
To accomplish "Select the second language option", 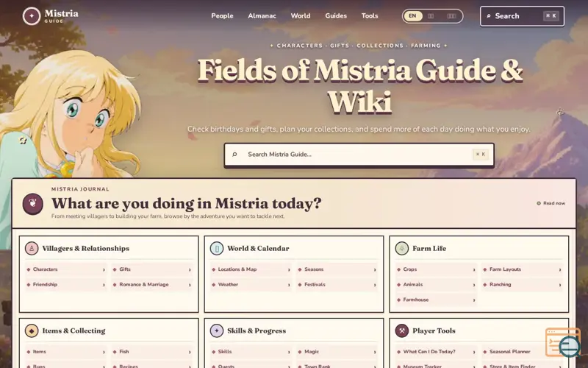I will (x=431, y=15).
